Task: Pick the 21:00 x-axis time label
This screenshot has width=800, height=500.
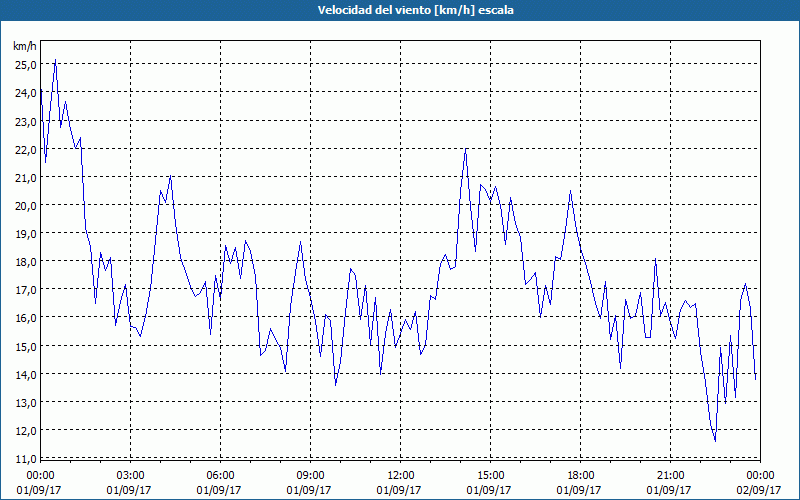Action: click(670, 475)
